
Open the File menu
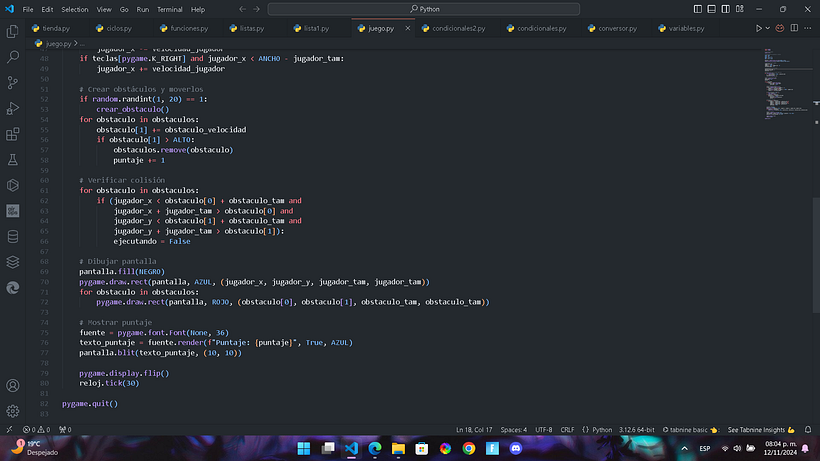28,9
